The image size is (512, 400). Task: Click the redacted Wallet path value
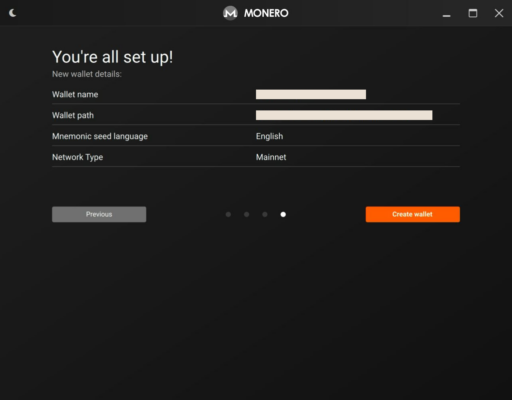[344, 115]
